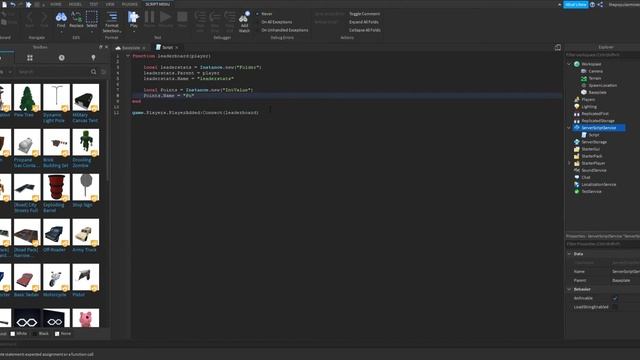The height and width of the screenshot is (360, 640).
Task: Toggle the Archivable checkbox in Properties
Action: tap(615, 298)
